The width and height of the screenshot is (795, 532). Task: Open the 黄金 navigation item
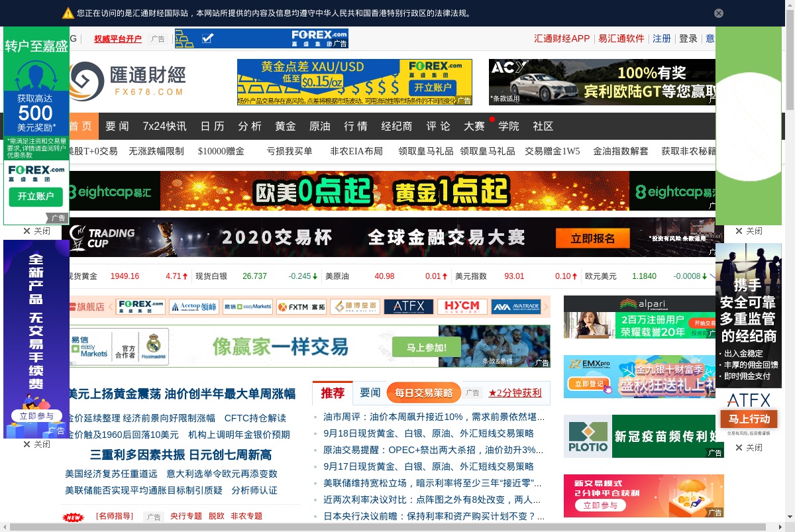[286, 126]
